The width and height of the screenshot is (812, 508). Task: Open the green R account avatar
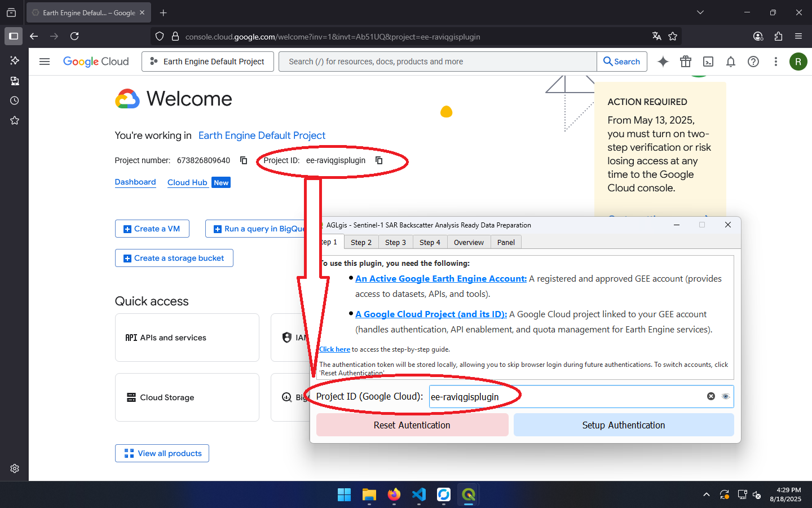coord(798,62)
